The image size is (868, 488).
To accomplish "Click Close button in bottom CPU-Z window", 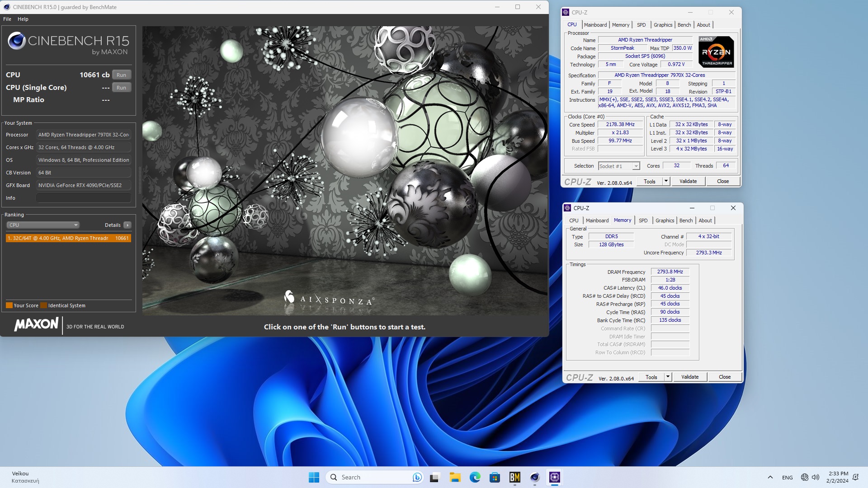I will click(725, 377).
